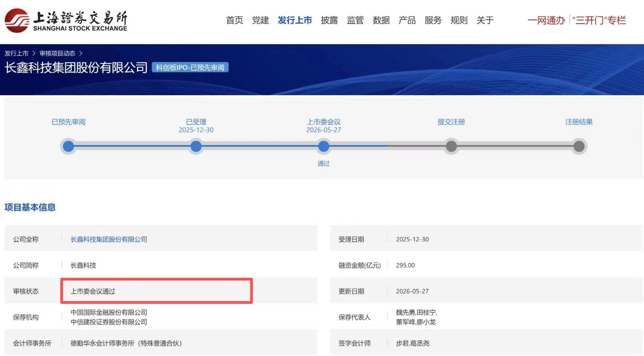Click the 一网通办 link
The width and height of the screenshot is (644, 356).
point(546,20)
